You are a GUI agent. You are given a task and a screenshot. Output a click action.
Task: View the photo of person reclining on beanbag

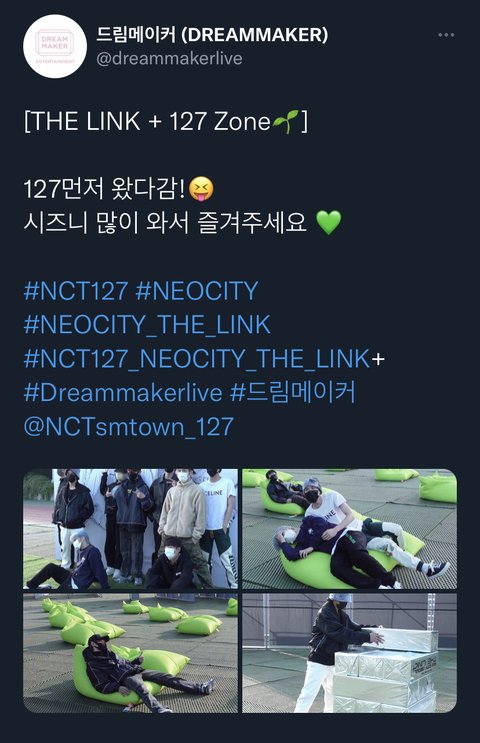(130, 653)
